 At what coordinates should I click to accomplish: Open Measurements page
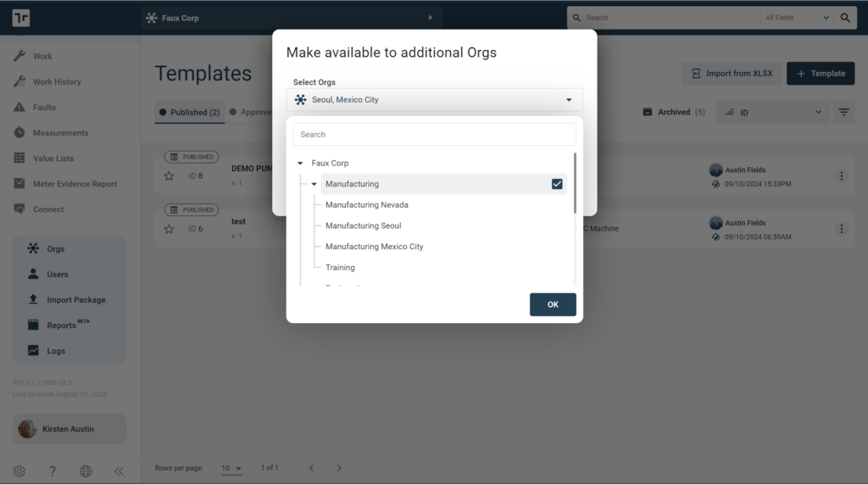point(60,133)
